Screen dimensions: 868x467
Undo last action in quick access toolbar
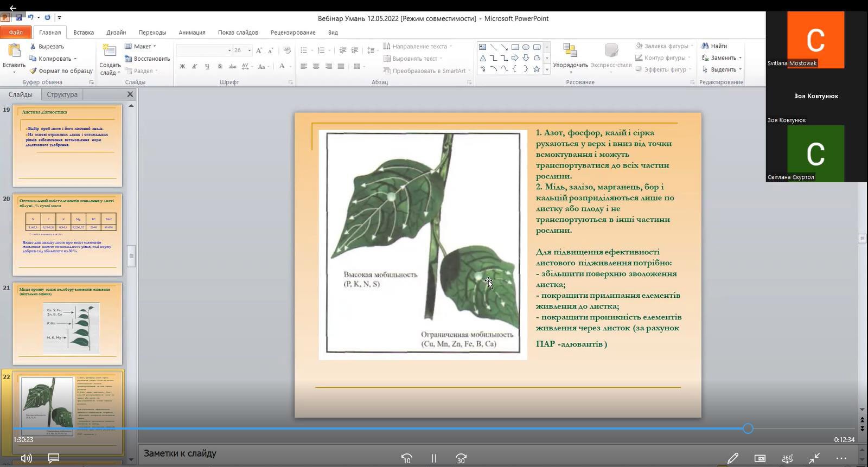[31, 18]
